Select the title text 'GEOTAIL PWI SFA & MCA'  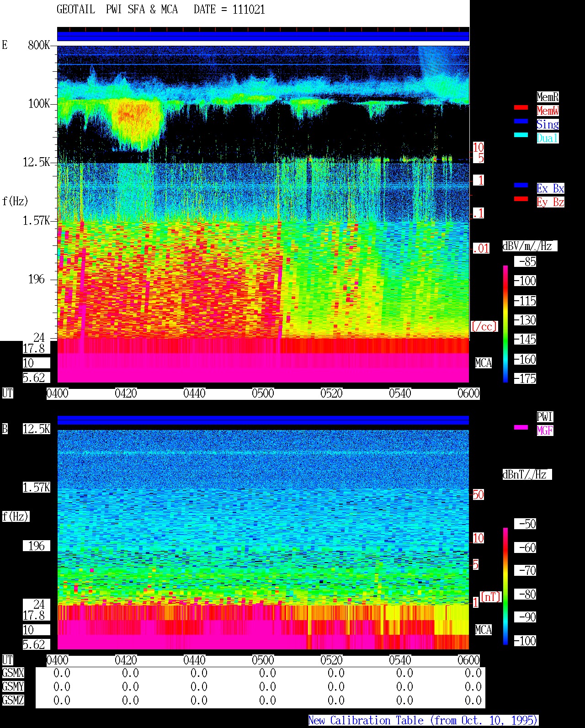(x=117, y=10)
